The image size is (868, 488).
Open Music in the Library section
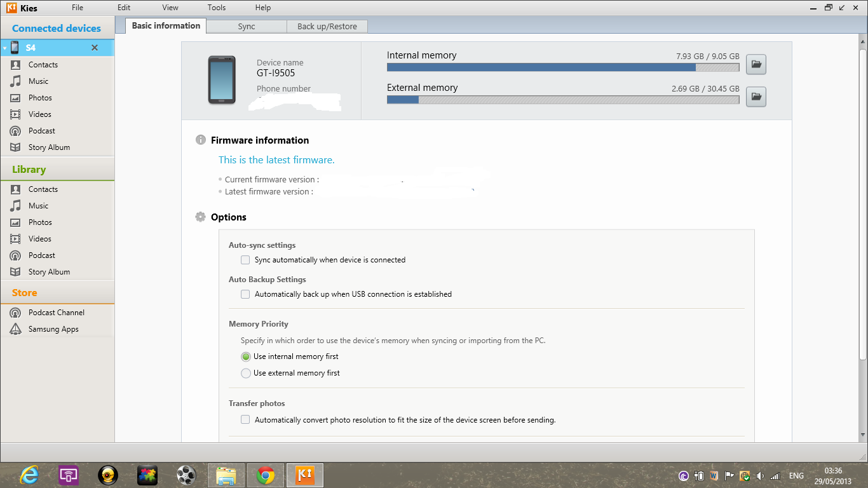pos(38,206)
